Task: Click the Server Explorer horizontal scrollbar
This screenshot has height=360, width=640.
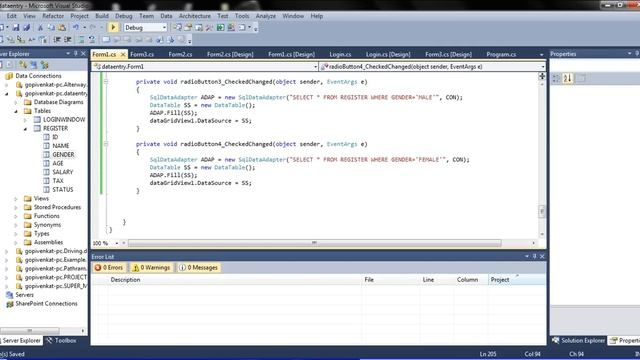Action: pos(30,331)
